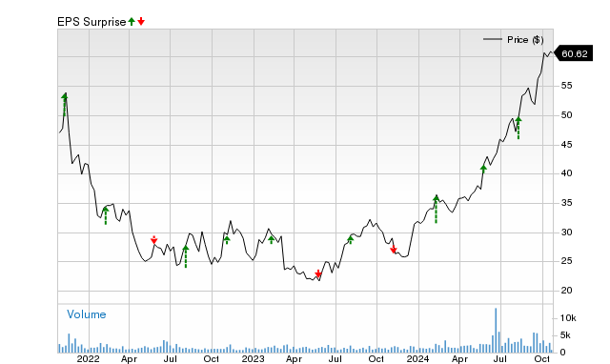Select the 2023 label on the time axis
Image resolution: width=610 pixels, height=364 pixels.
pos(253,358)
